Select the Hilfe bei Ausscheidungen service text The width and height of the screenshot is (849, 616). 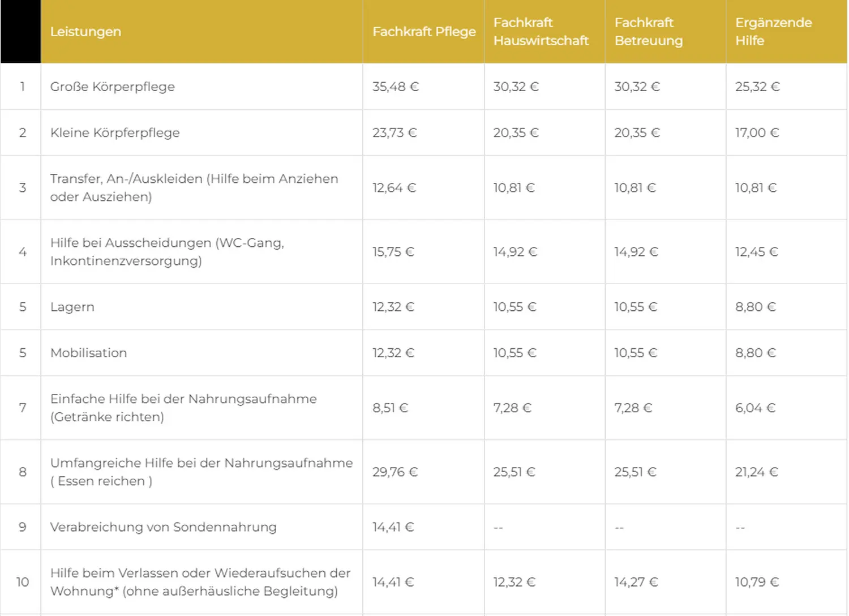(x=167, y=251)
